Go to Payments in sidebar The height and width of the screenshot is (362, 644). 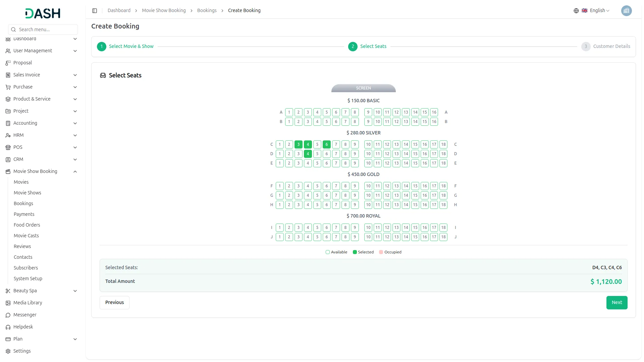click(24, 214)
